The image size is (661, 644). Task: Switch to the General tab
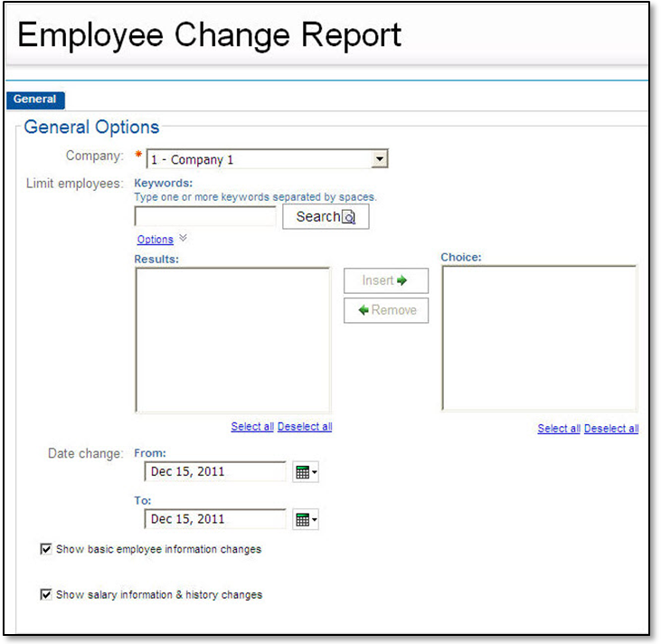click(34, 99)
